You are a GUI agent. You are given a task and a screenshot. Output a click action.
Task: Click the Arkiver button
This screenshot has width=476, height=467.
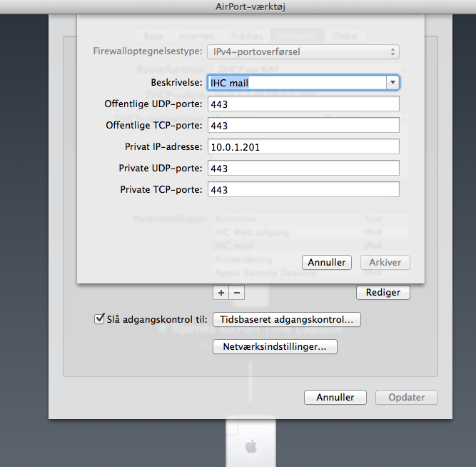click(385, 262)
